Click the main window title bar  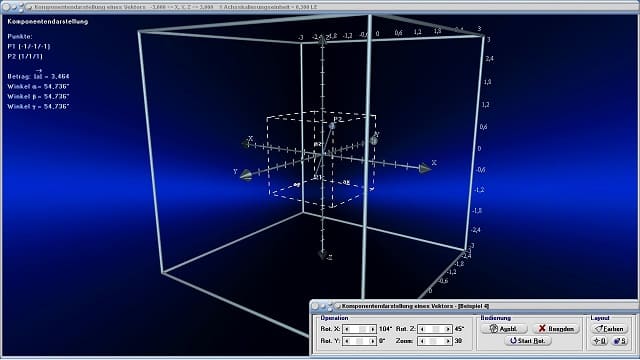pos(320,7)
